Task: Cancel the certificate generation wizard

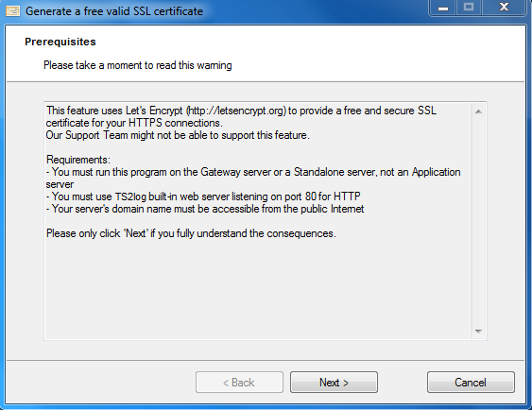Action: click(471, 383)
